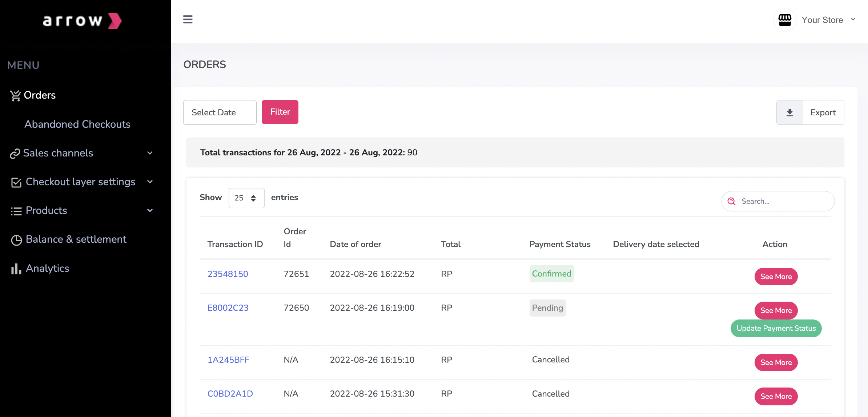Click the Orders cart icon
Screen dimensions: 868x417
coord(15,96)
